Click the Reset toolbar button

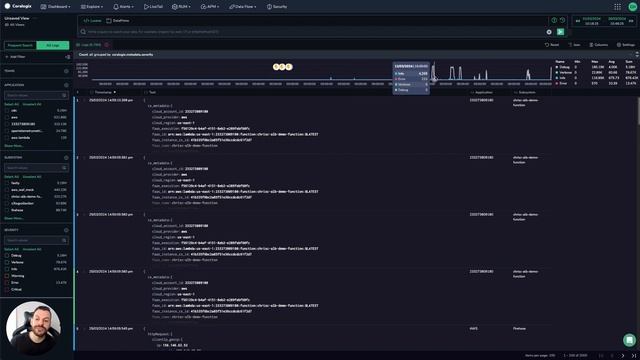pos(552,45)
